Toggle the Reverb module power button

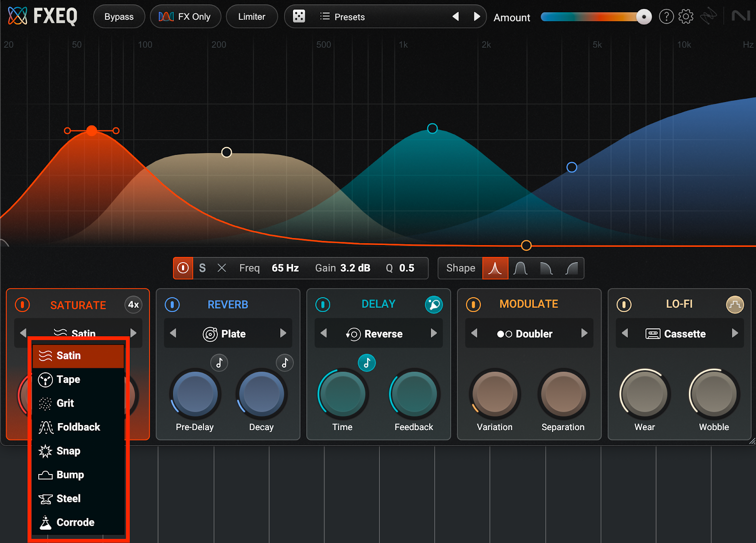pos(172,305)
